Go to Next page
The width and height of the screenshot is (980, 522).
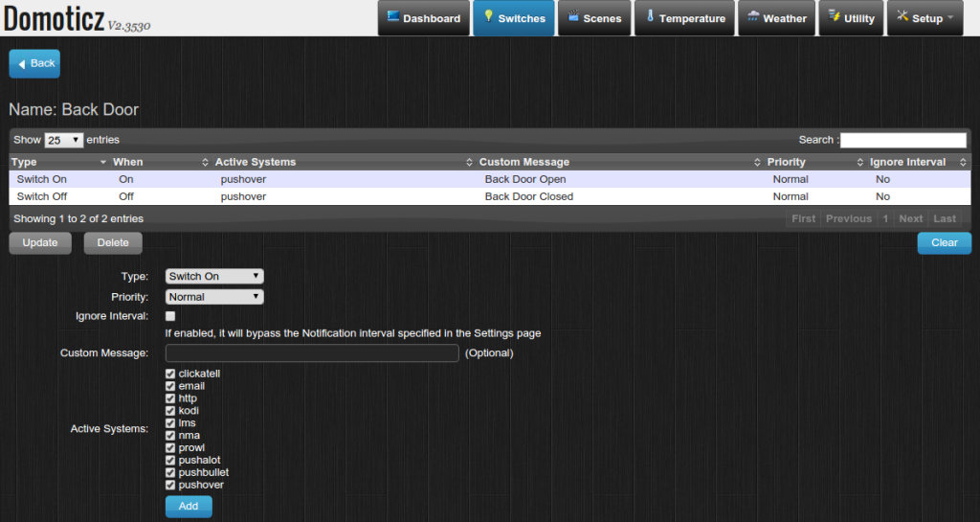[x=911, y=218]
